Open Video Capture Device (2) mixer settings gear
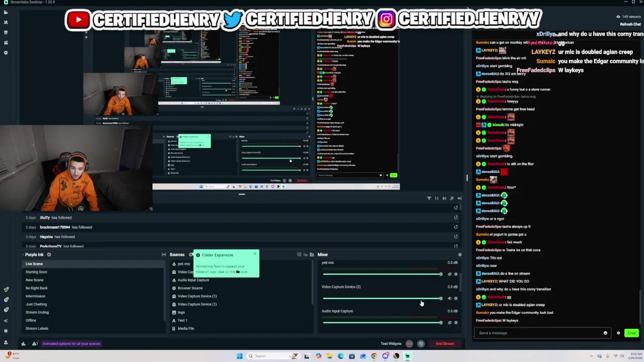The width and height of the screenshot is (644, 362). [456, 298]
